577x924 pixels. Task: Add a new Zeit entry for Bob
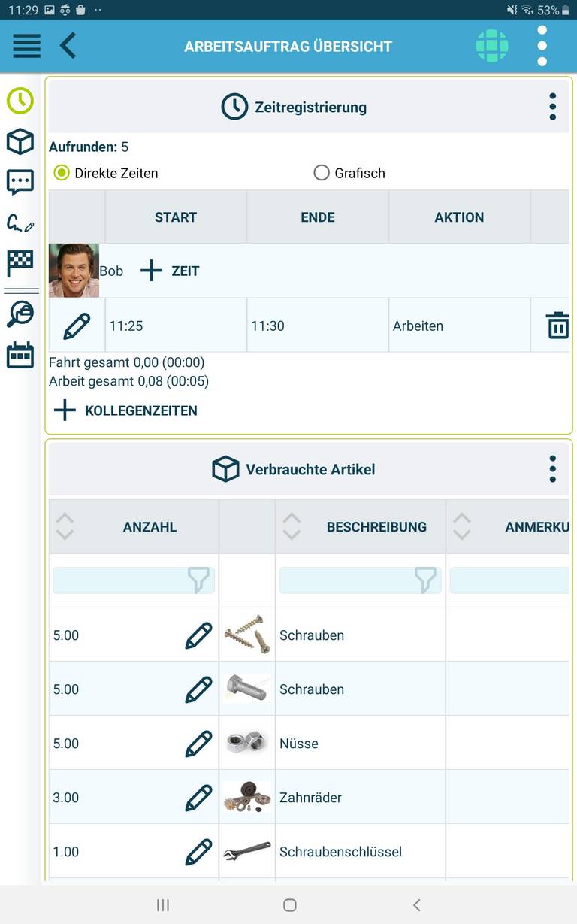170,271
